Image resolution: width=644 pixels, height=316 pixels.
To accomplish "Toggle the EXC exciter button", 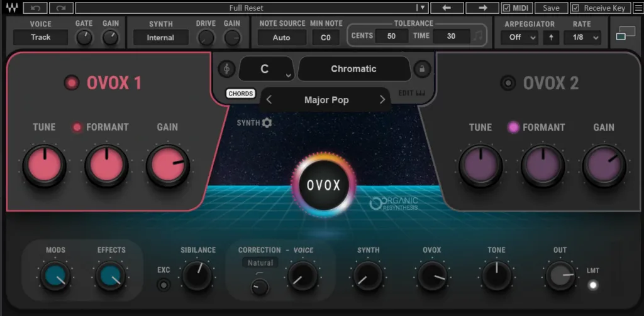I will click(x=164, y=285).
